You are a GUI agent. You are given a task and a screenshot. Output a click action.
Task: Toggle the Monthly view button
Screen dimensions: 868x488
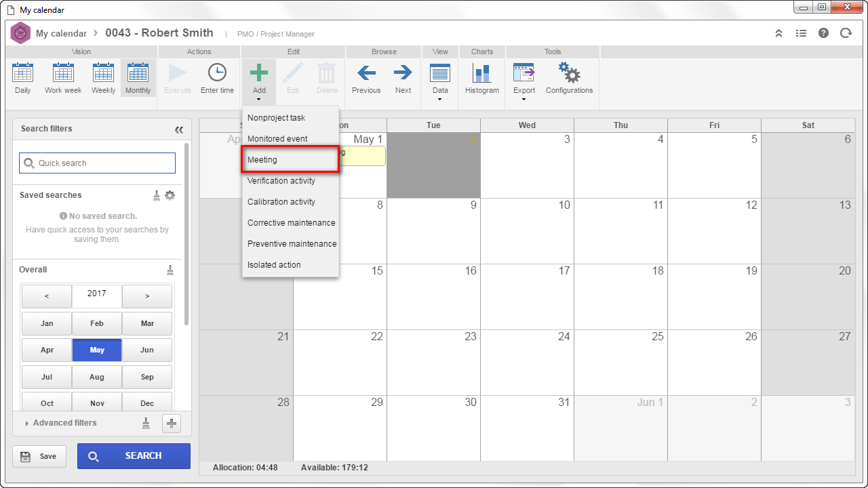138,78
